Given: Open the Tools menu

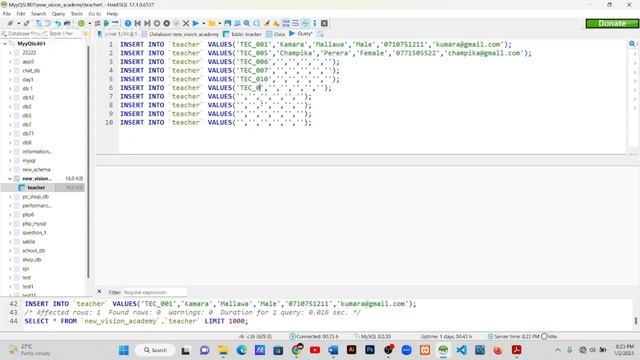Looking at the screenshot, I should (77, 14).
